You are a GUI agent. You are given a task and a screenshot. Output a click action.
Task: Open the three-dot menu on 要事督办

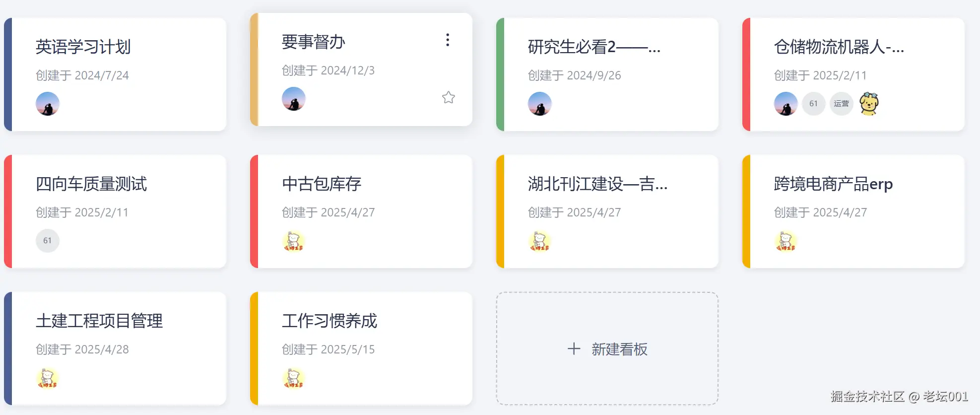pyautogui.click(x=448, y=40)
